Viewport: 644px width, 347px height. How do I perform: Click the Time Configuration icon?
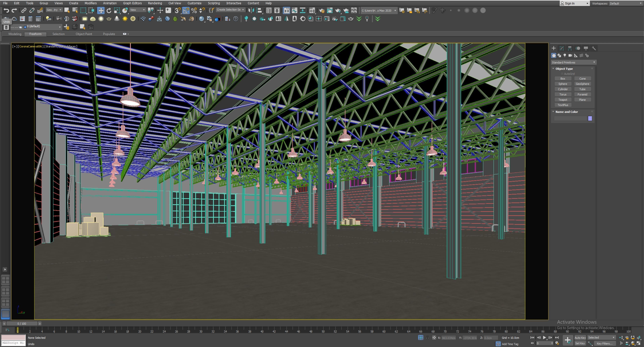coord(557,343)
